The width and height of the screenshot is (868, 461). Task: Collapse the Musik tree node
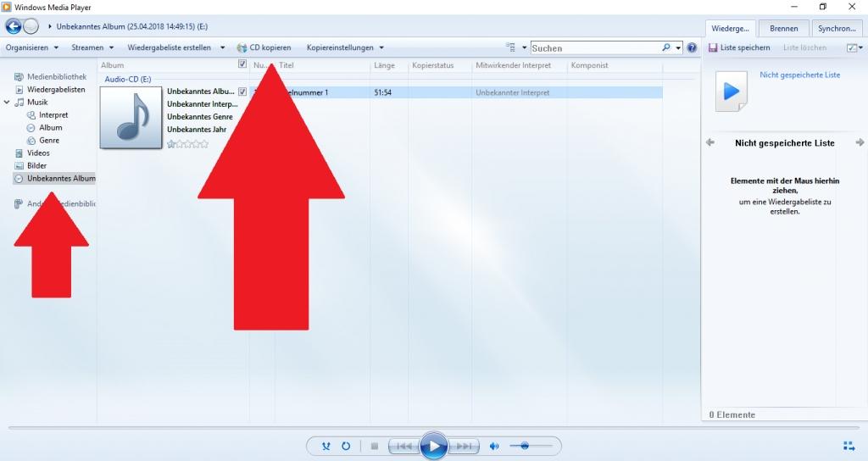8,103
